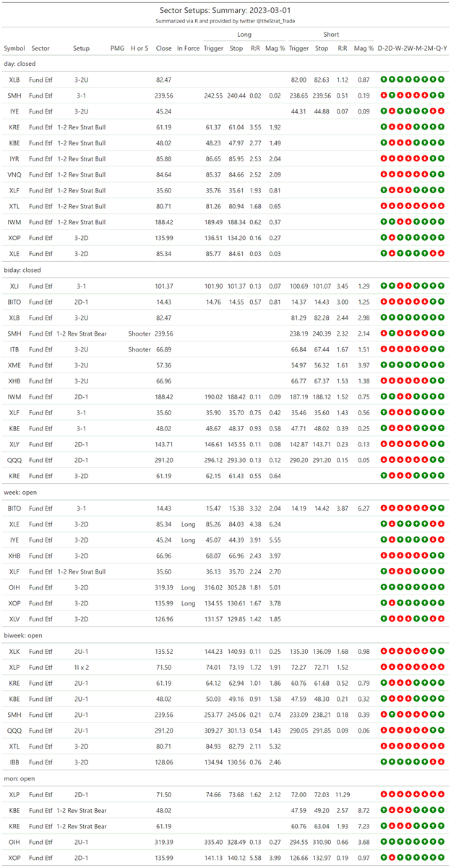Click symbol 'VNQ' under day: closed
The height and width of the screenshot is (868, 451).
(14, 175)
